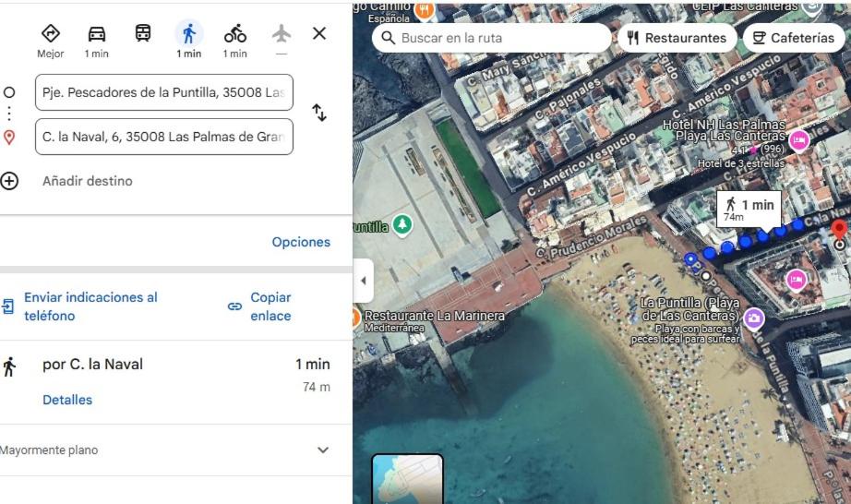
Task: Select walking travel mode
Action: click(188, 34)
